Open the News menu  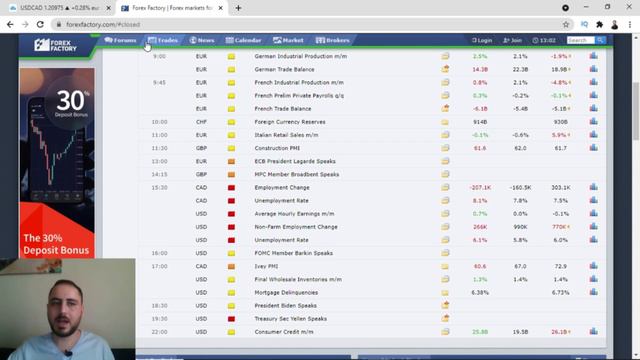point(202,40)
